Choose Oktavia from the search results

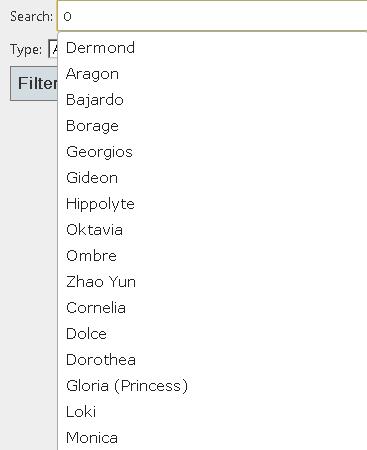(212, 230)
